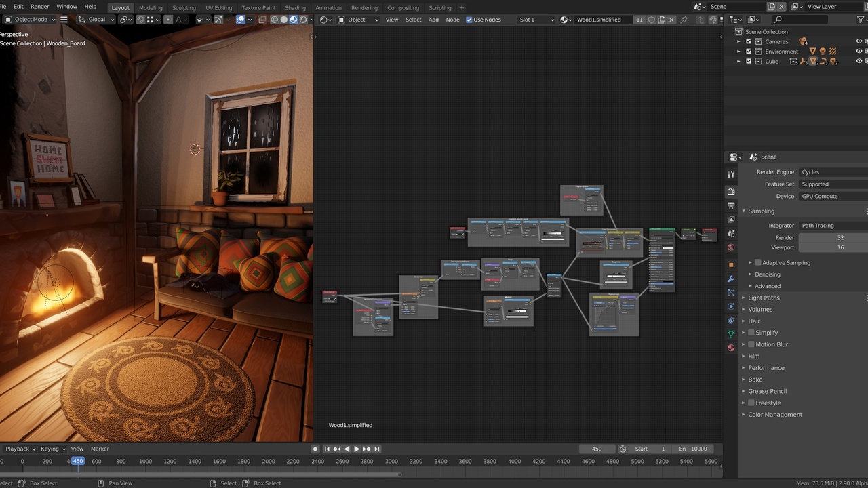Image resolution: width=868 pixels, height=488 pixels.
Task: Open the Render Engine dropdown showing Cycles
Action: click(x=831, y=171)
